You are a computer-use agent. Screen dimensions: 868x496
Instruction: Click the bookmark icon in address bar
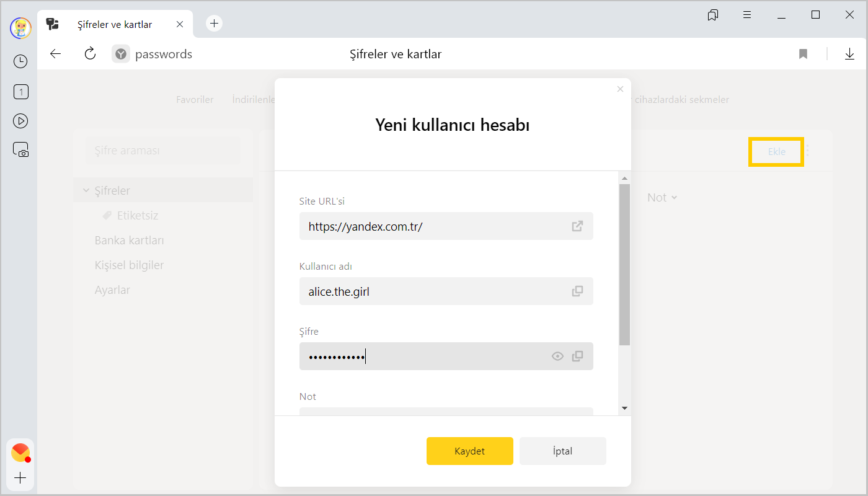tap(803, 54)
